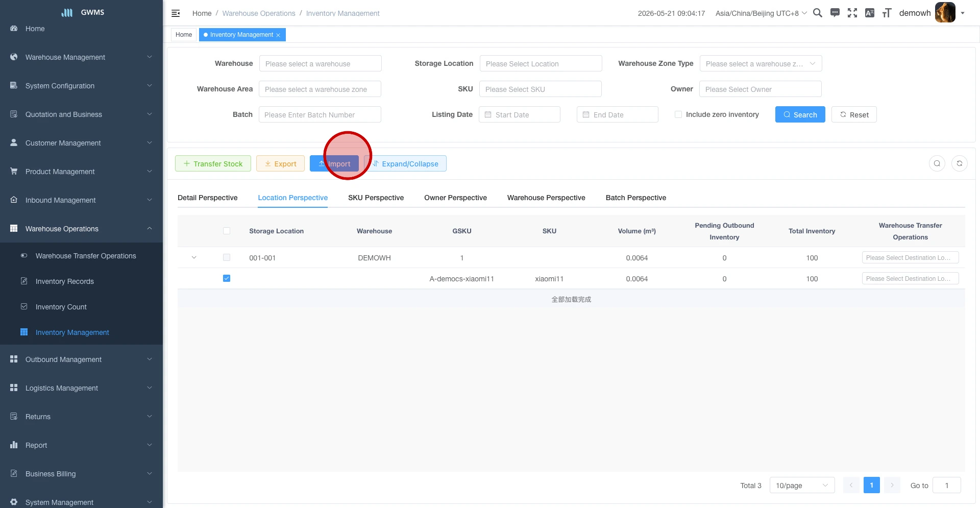Toggle fullscreen icon in header
The width and height of the screenshot is (980, 508).
click(x=852, y=13)
